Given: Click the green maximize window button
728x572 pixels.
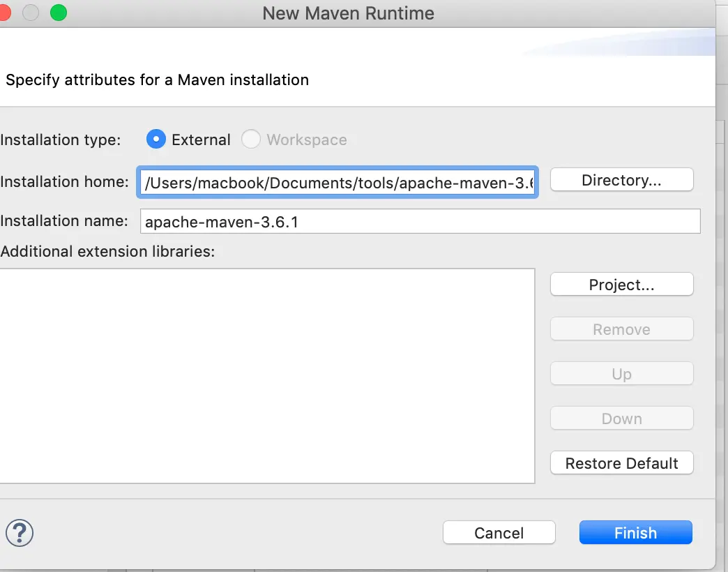Looking at the screenshot, I should [x=59, y=13].
